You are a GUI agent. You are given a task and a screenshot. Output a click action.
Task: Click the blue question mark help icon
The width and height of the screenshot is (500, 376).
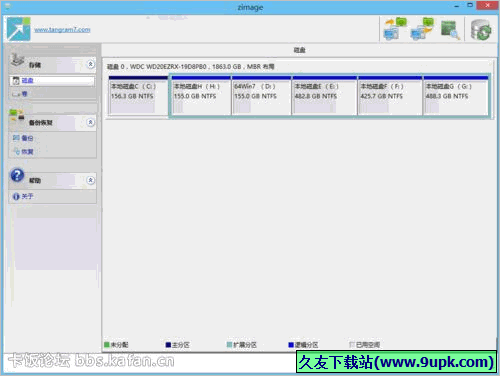coord(17,175)
